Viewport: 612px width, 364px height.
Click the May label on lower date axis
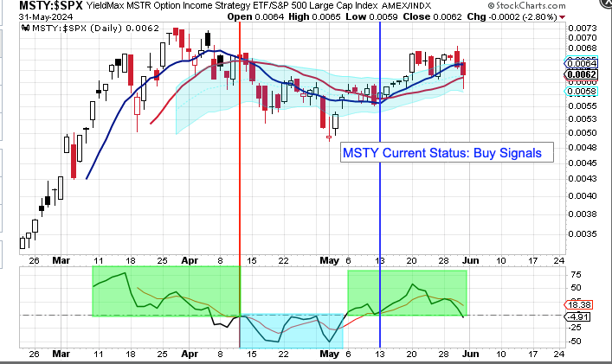[x=330, y=354]
